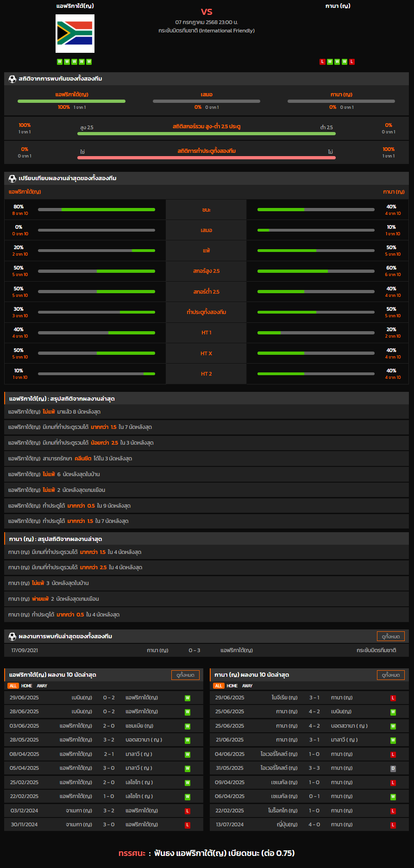Click score 3 - 3 in ไอเวอรี่โคสต์ row
This screenshot has width=414, height=868.
[314, 768]
